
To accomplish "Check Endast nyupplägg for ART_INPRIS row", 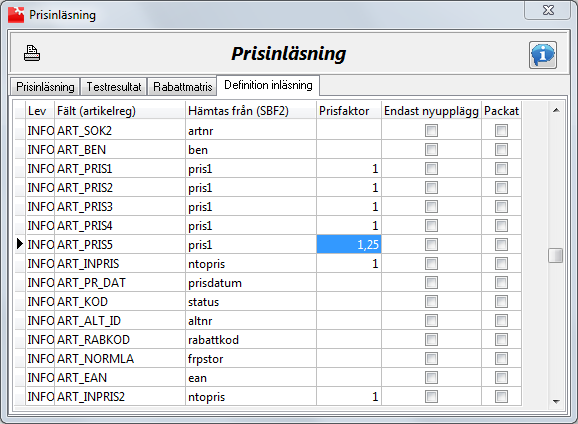I will 431,264.
